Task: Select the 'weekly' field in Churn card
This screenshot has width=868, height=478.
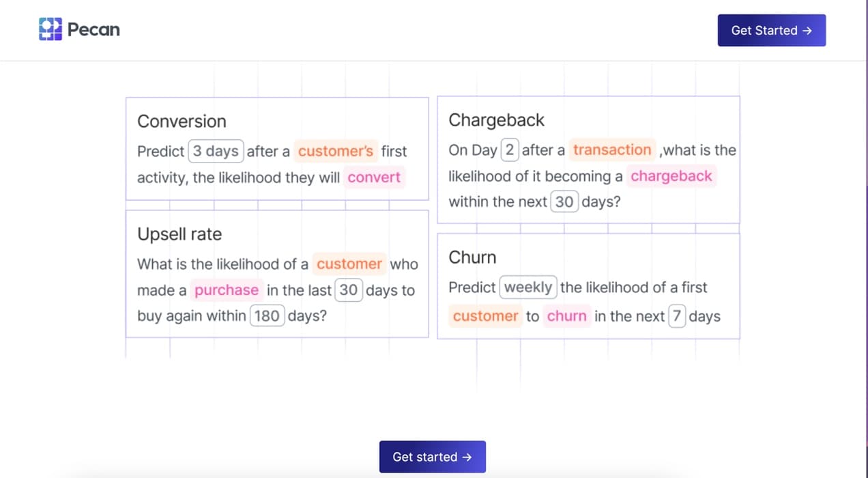Action: (x=528, y=287)
